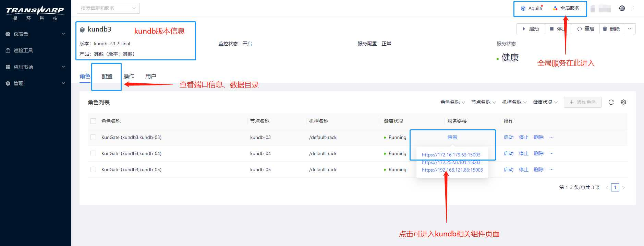Click the blurred user avatar
The width and height of the screenshot is (644, 246).
[x=602, y=8]
